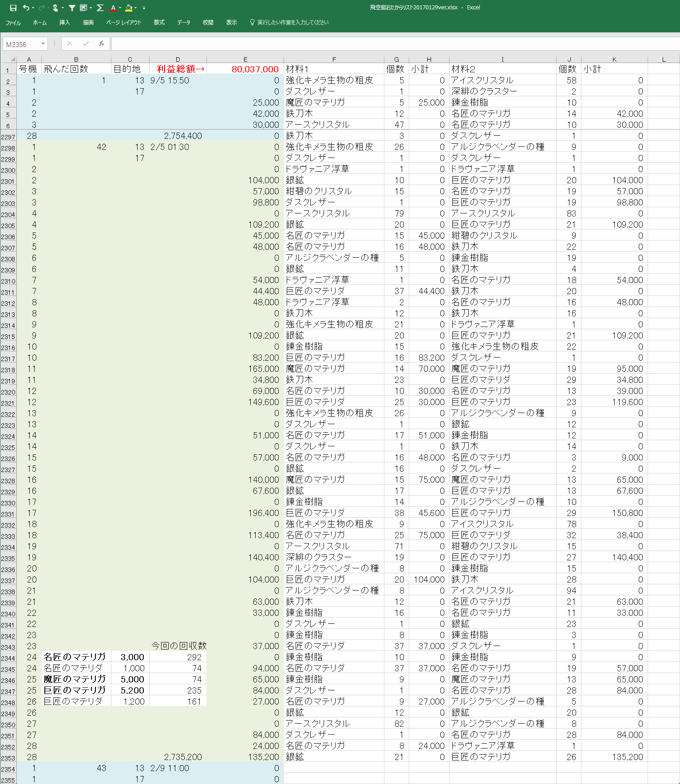Click the tell me lightbulb icon
680x784 pixels.
coord(252,22)
